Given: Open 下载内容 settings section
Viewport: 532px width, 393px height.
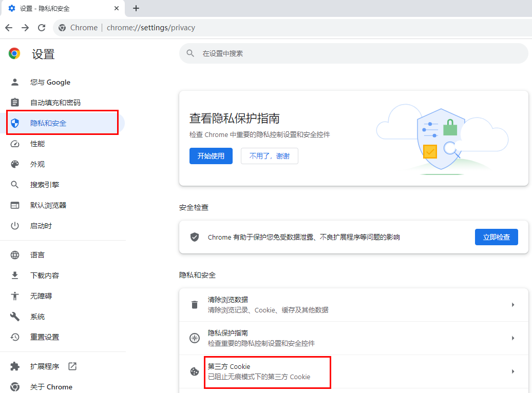Looking at the screenshot, I should 63,276.
